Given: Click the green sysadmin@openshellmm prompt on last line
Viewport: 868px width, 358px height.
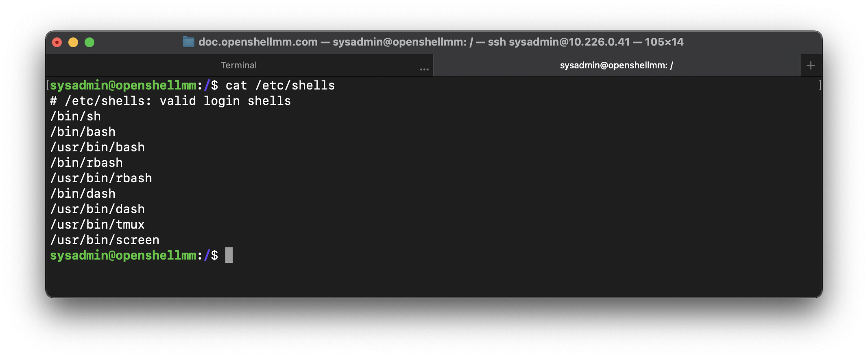Looking at the screenshot, I should coord(123,255).
